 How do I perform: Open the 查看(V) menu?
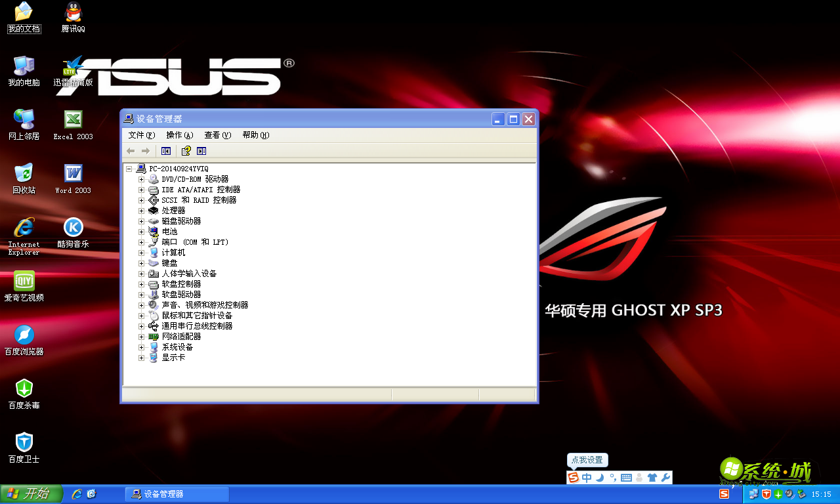tap(217, 135)
